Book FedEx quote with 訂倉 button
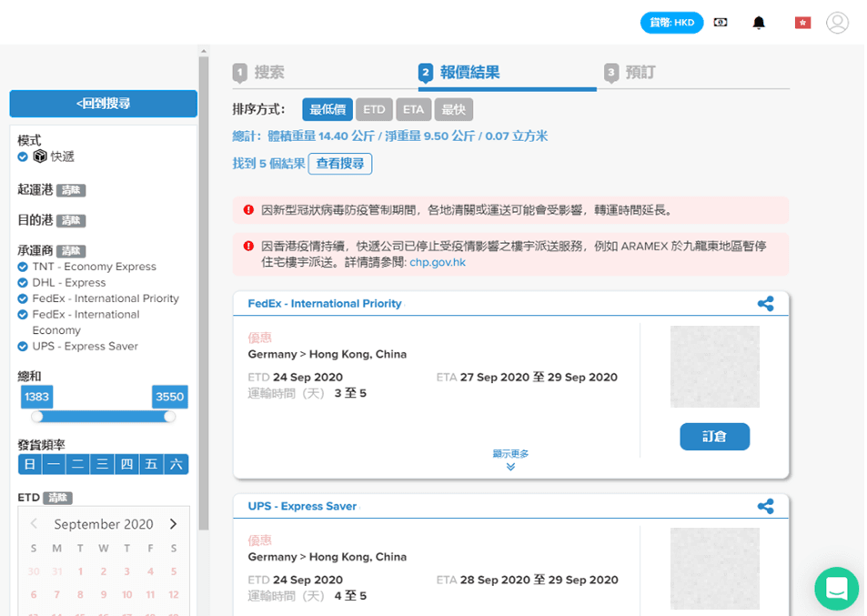Viewport: 867px width, 616px height. (715, 437)
